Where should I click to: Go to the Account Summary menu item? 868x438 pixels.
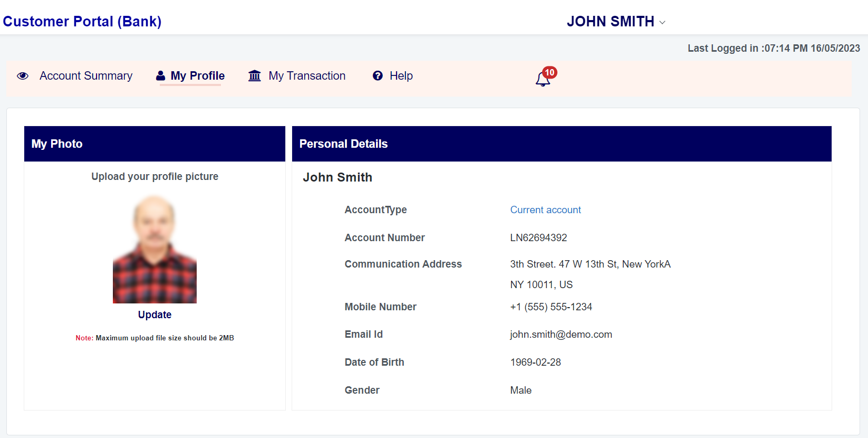86,76
